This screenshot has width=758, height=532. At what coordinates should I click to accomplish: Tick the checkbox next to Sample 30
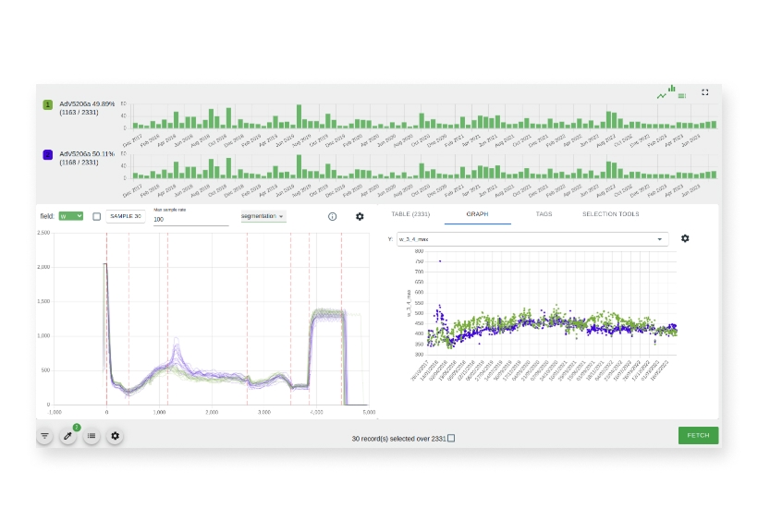tap(97, 216)
